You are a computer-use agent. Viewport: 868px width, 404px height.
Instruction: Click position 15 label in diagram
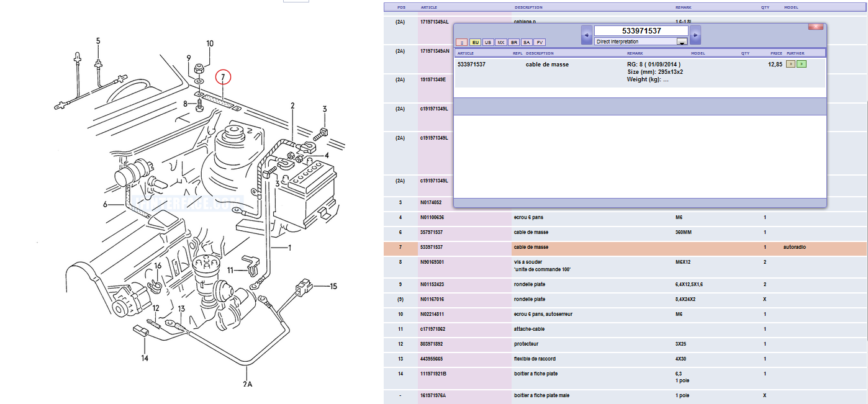pyautogui.click(x=333, y=286)
